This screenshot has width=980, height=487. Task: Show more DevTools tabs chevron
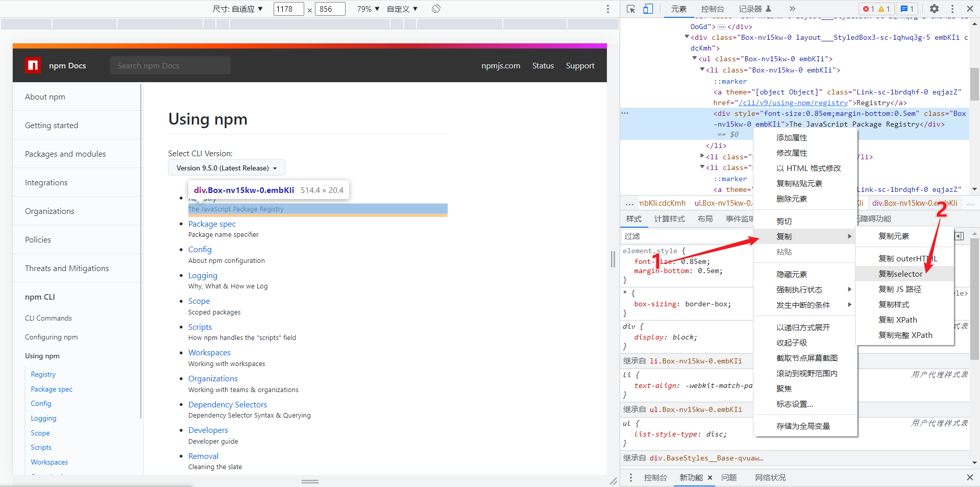tap(792, 9)
